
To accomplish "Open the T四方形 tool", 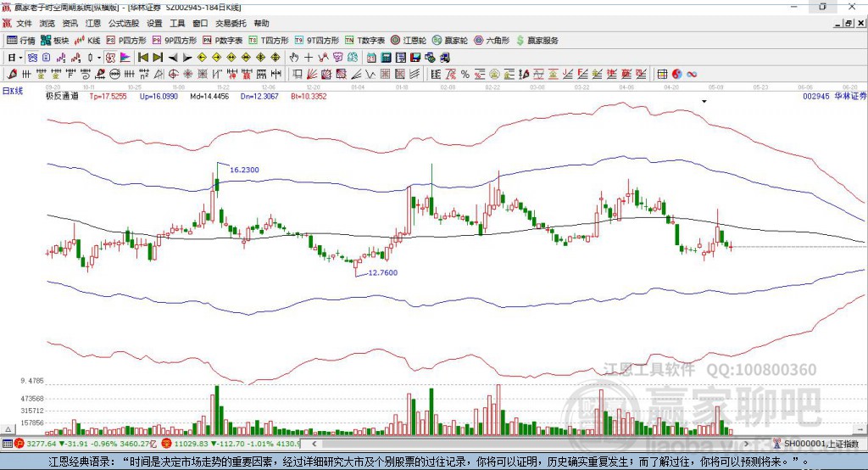I will [269, 41].
